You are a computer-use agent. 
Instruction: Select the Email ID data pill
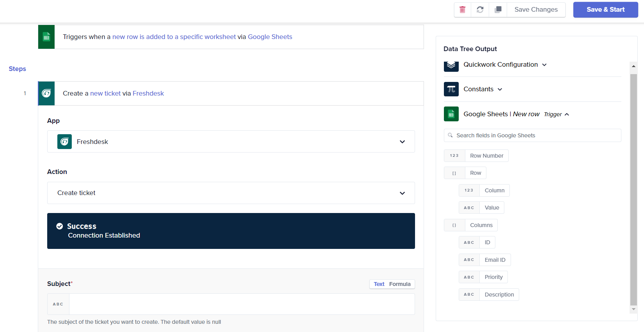495,260
